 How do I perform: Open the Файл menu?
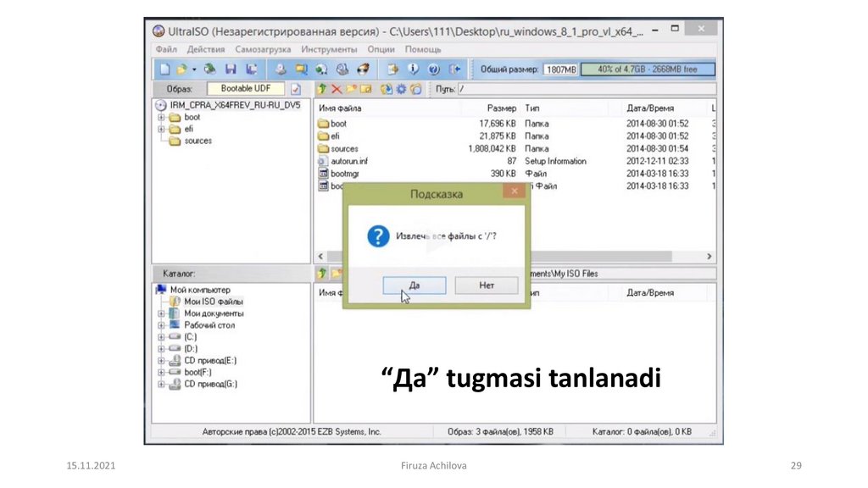(x=166, y=49)
